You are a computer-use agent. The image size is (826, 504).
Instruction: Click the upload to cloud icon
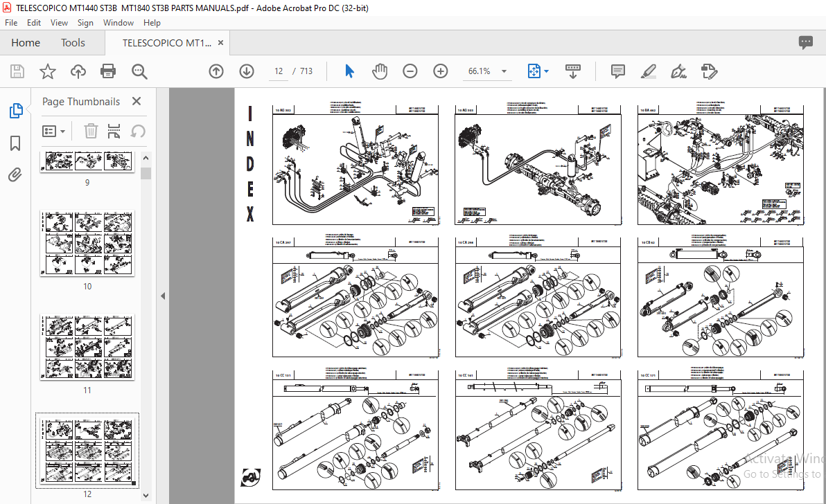[x=78, y=71]
